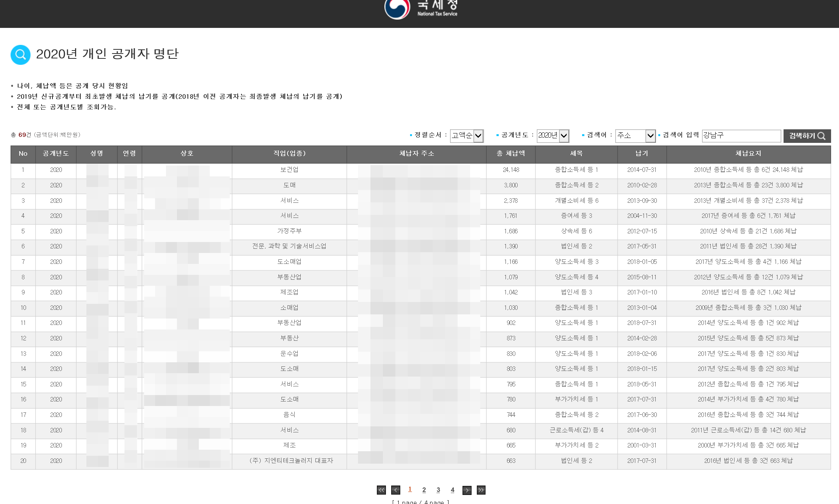This screenshot has width=839, height=504.
Task: Click the 가정주부 occupation cell
Action: click(289, 231)
